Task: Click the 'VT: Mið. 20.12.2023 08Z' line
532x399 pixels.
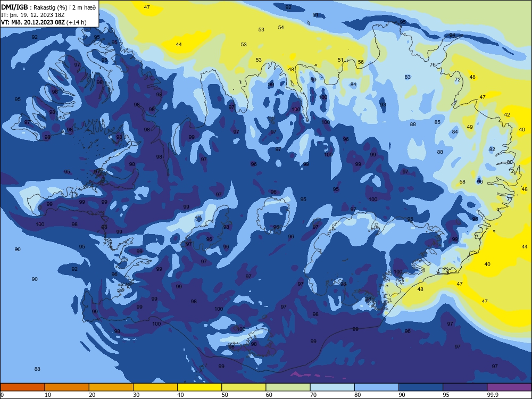Action: click(33, 22)
